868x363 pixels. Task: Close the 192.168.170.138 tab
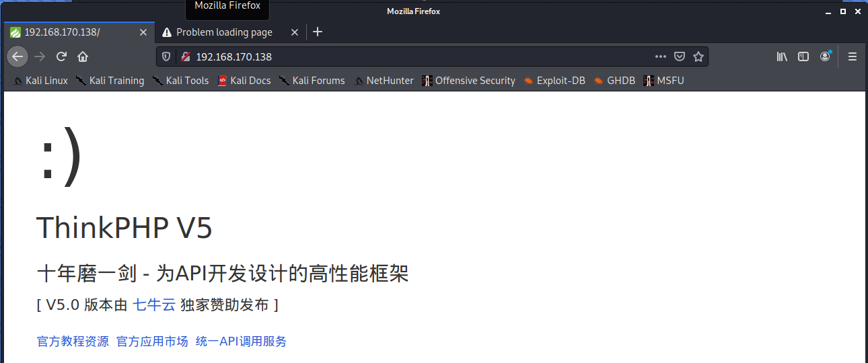[x=143, y=32]
